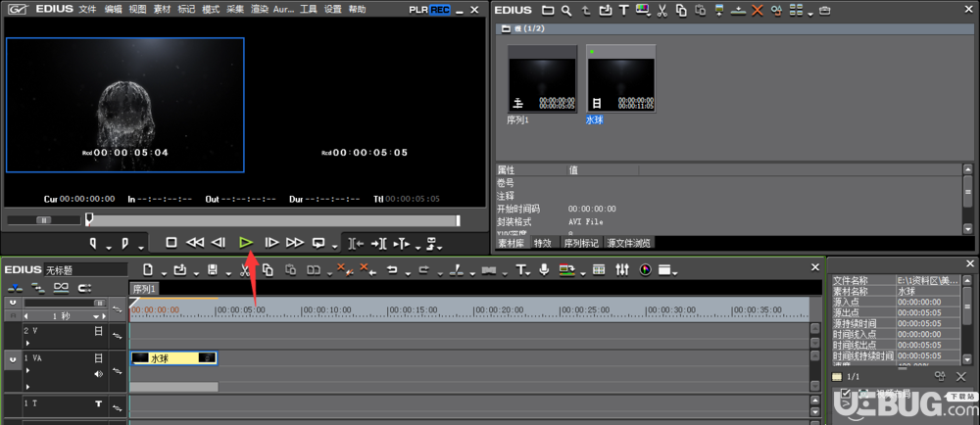
Task: Mute audio speaker on track 1 VA
Action: (98, 374)
